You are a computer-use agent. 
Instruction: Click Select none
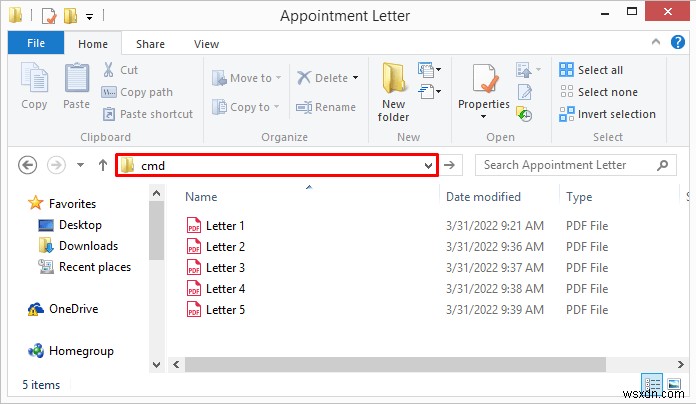[x=598, y=92]
